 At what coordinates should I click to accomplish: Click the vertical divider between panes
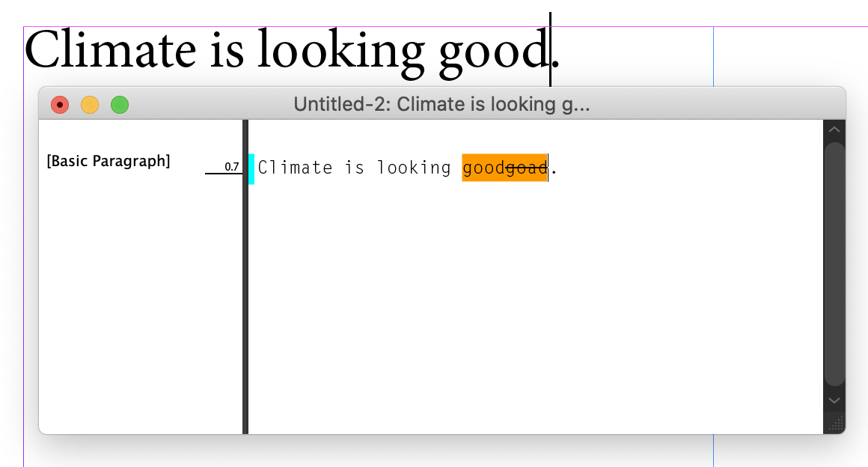coord(245,277)
